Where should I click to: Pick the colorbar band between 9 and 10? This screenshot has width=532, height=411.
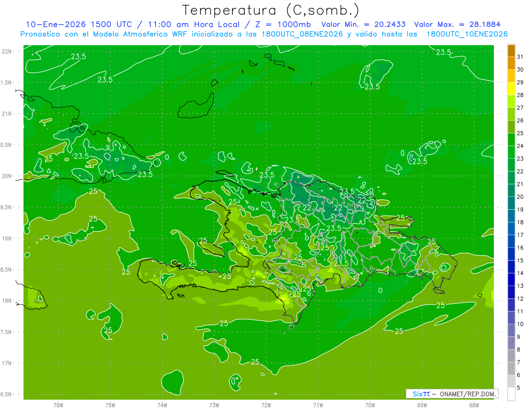[511, 331]
